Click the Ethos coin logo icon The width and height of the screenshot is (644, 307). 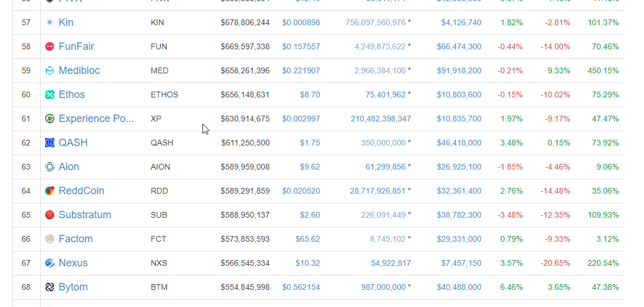click(x=50, y=95)
